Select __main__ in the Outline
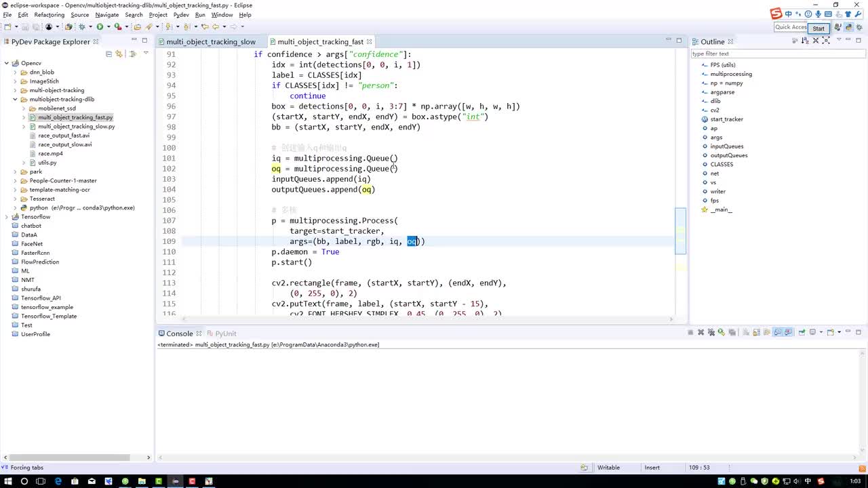This screenshot has width=868, height=488. click(721, 209)
